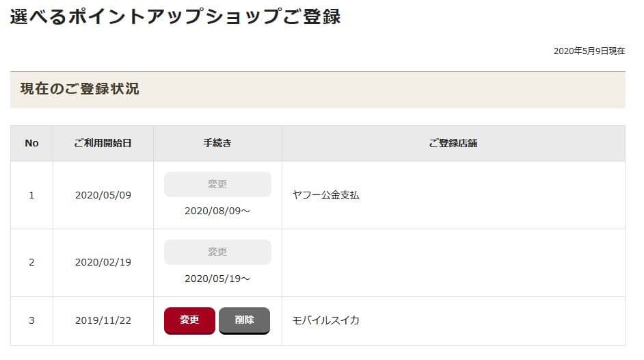Click the 2020/08/09〜 change-available date

pos(217,211)
